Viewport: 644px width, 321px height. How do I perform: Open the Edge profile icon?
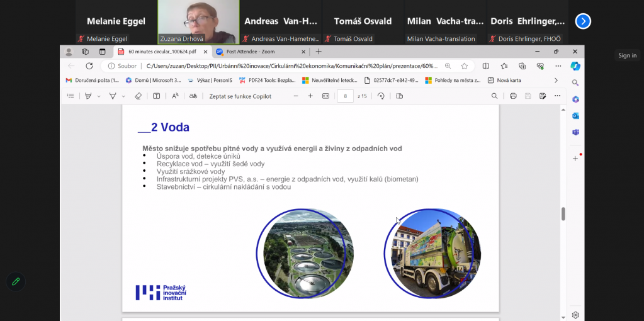[x=69, y=52]
